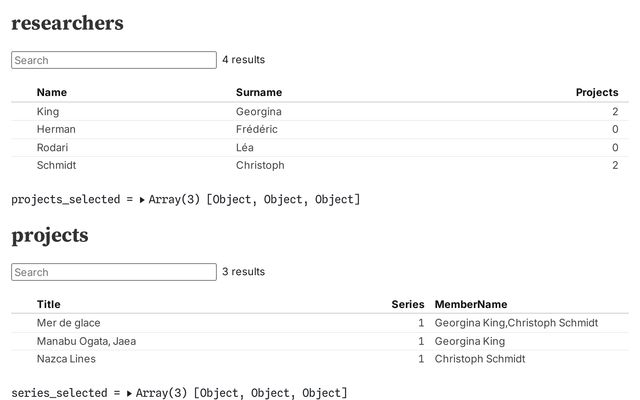The width and height of the screenshot is (640, 400).
Task: Expand the series_selected Array disclosure triangle
Action: pos(129,393)
